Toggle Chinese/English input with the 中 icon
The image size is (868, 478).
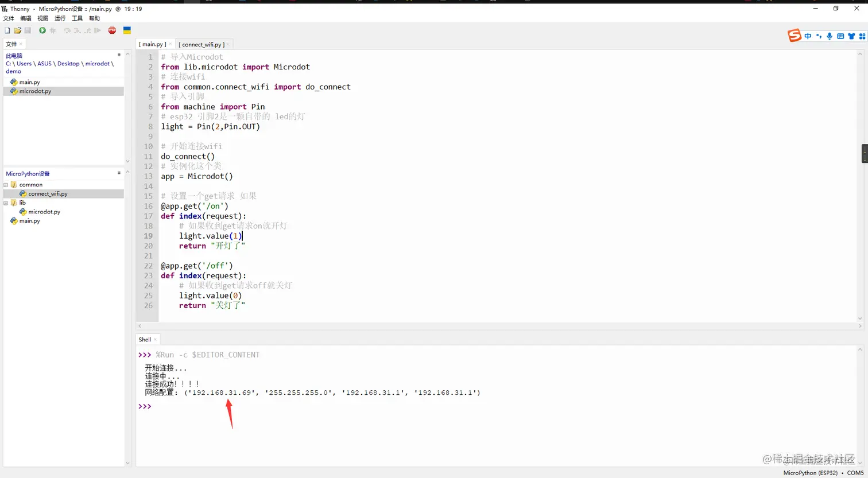pyautogui.click(x=808, y=36)
